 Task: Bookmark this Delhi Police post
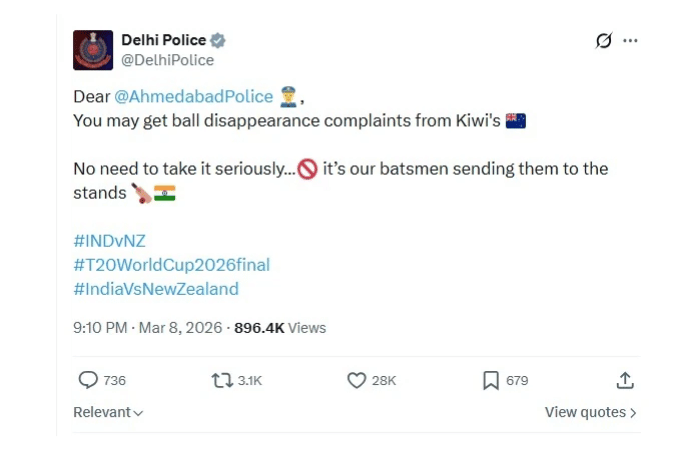[491, 380]
